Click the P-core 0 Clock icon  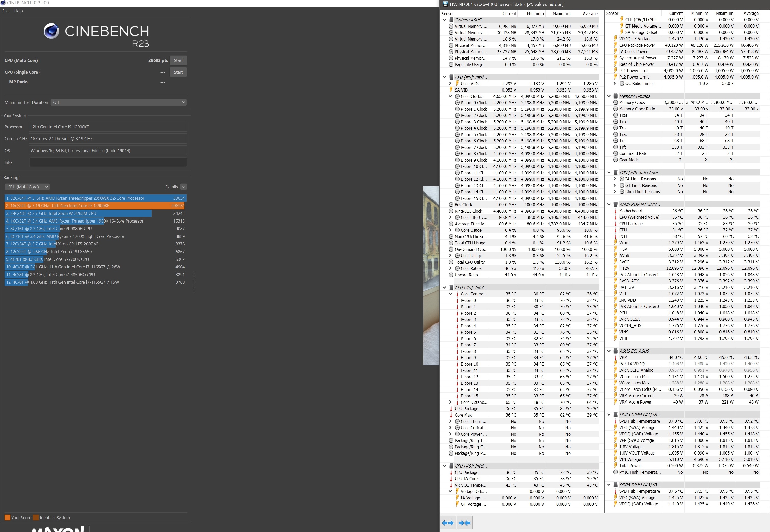457,103
